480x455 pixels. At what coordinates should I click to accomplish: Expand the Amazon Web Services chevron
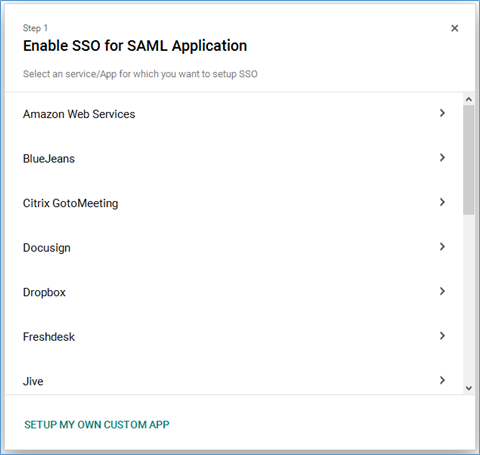click(x=442, y=113)
